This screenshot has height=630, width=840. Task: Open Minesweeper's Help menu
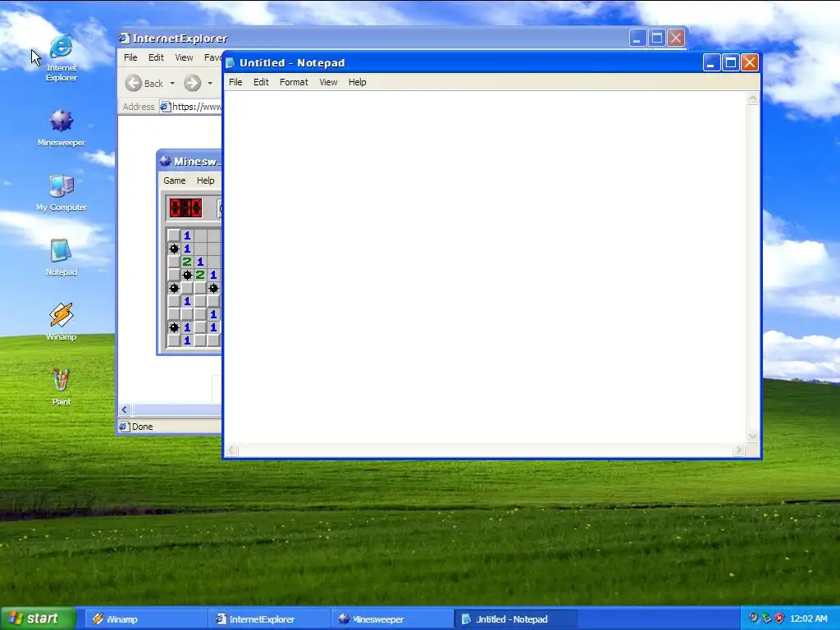tap(206, 180)
